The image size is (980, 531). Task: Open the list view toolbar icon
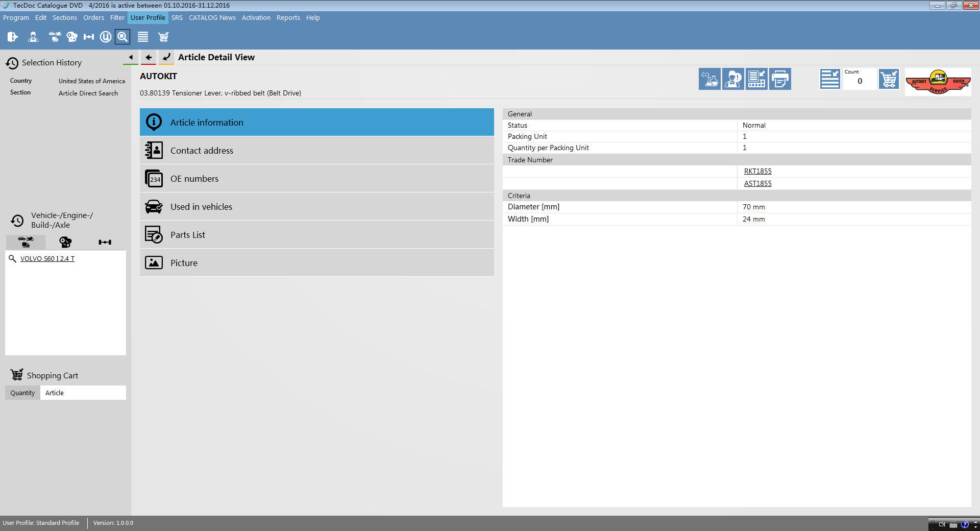point(143,37)
